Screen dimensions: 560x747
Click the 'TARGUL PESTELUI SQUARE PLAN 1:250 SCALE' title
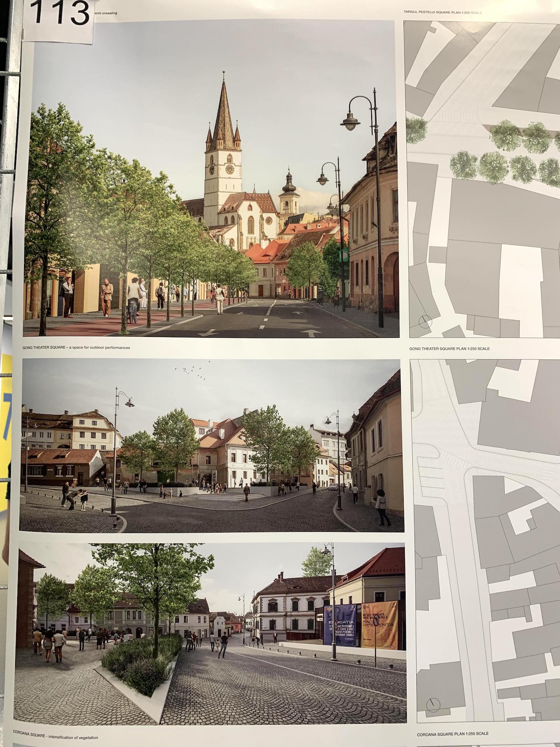[443, 13]
